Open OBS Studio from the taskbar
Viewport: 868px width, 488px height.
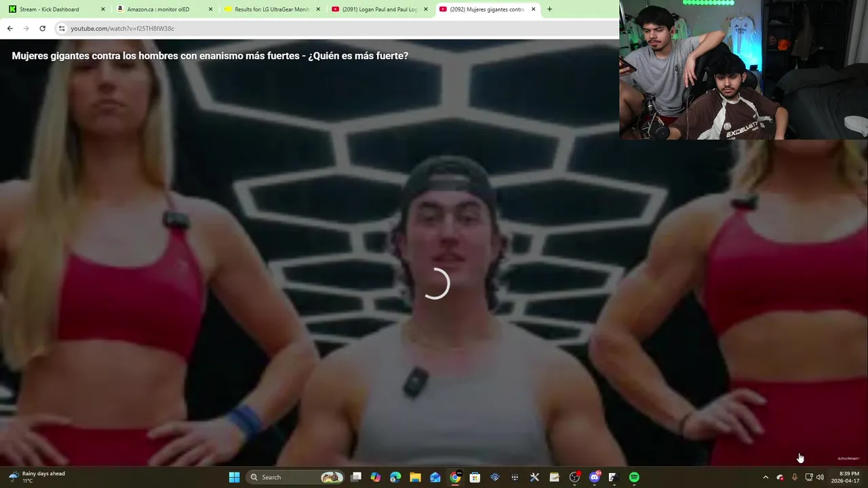point(574,477)
